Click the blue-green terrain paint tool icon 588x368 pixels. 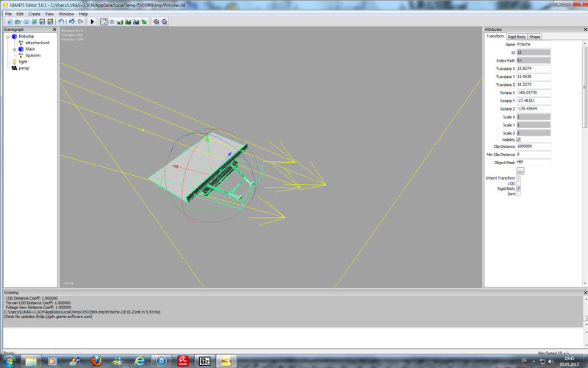coord(136,22)
